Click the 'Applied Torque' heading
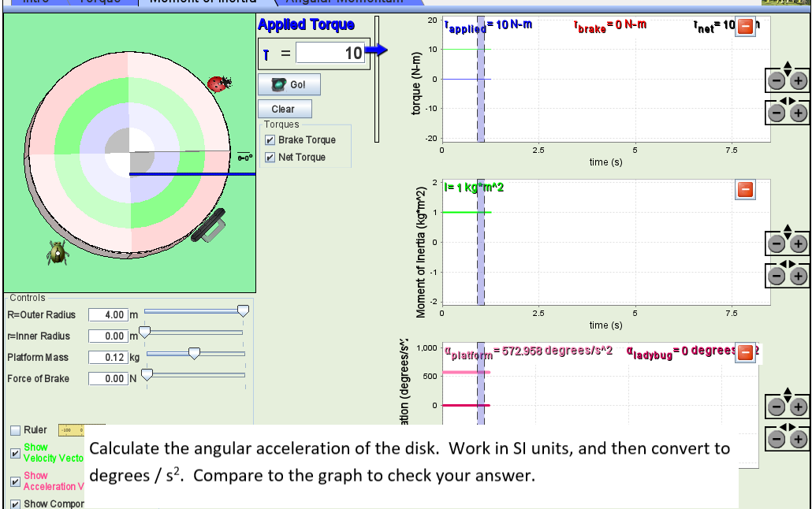812x509 pixels. [x=306, y=24]
